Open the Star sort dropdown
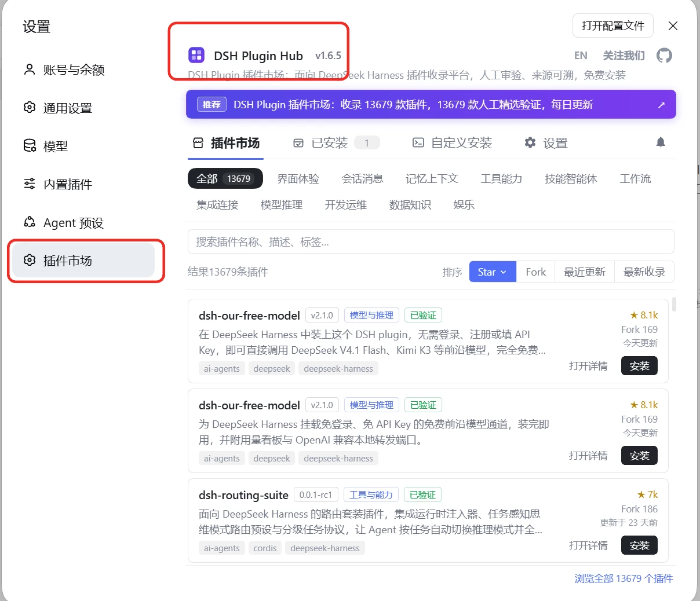Screen dimensions: 700x601 pos(493,272)
